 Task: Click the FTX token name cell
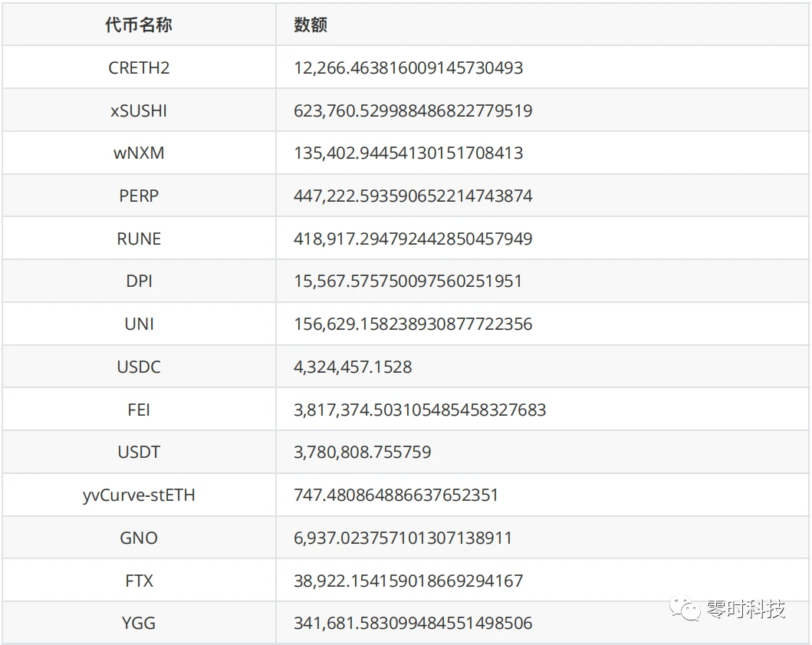[x=139, y=581]
